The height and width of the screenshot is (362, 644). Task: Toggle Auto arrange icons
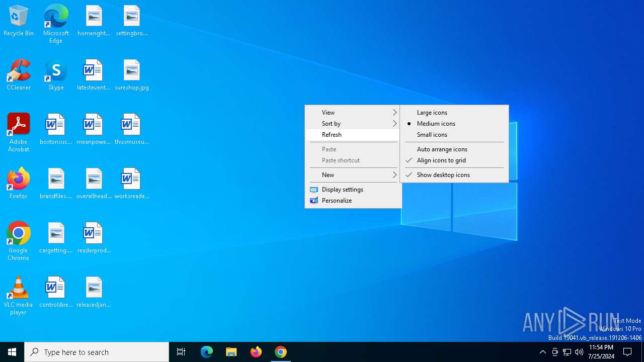pyautogui.click(x=454, y=149)
